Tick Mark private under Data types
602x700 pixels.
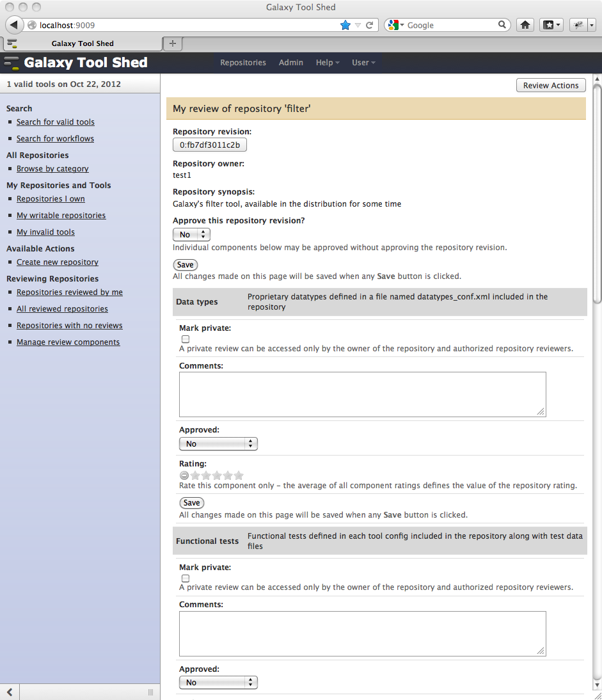[x=186, y=339]
